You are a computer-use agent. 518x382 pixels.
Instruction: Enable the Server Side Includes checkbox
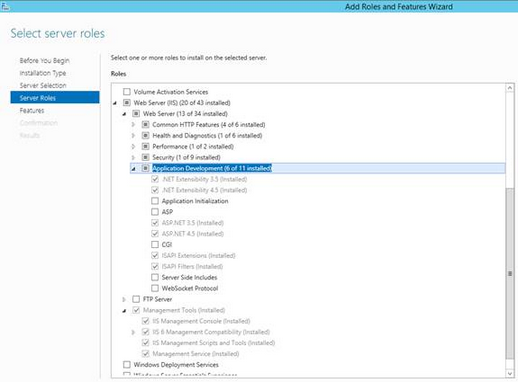(x=155, y=277)
